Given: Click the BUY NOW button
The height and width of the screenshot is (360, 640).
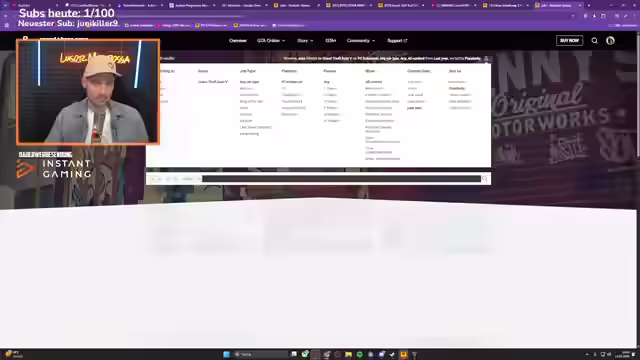Looking at the screenshot, I should [569, 40].
